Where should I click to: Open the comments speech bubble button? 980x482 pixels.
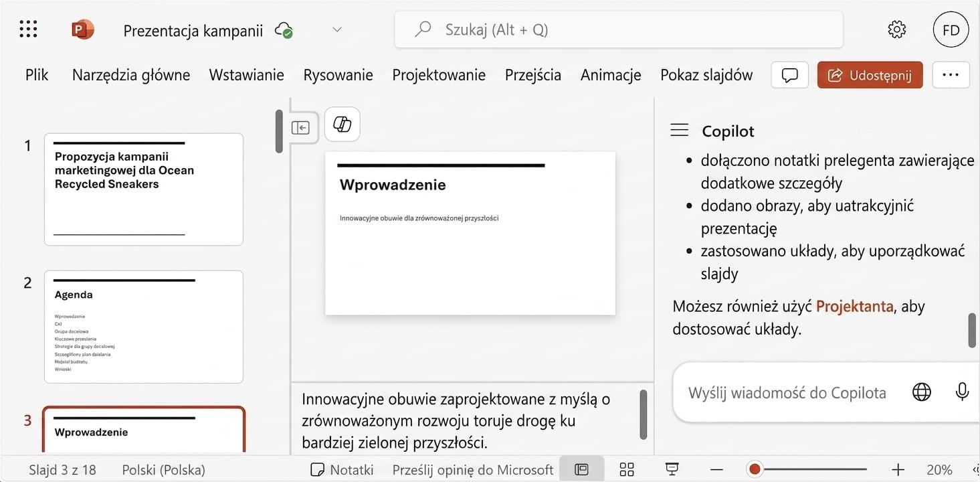click(x=790, y=75)
